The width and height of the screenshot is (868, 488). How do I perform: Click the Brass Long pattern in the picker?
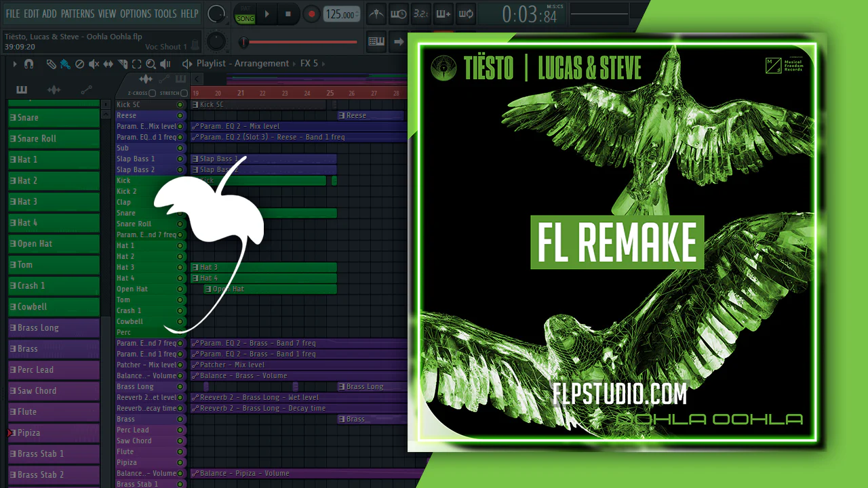[x=54, y=328]
